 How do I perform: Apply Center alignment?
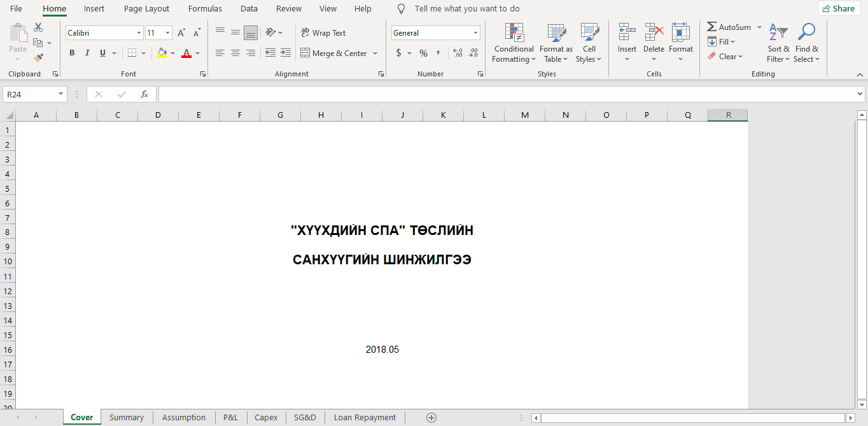pos(235,53)
